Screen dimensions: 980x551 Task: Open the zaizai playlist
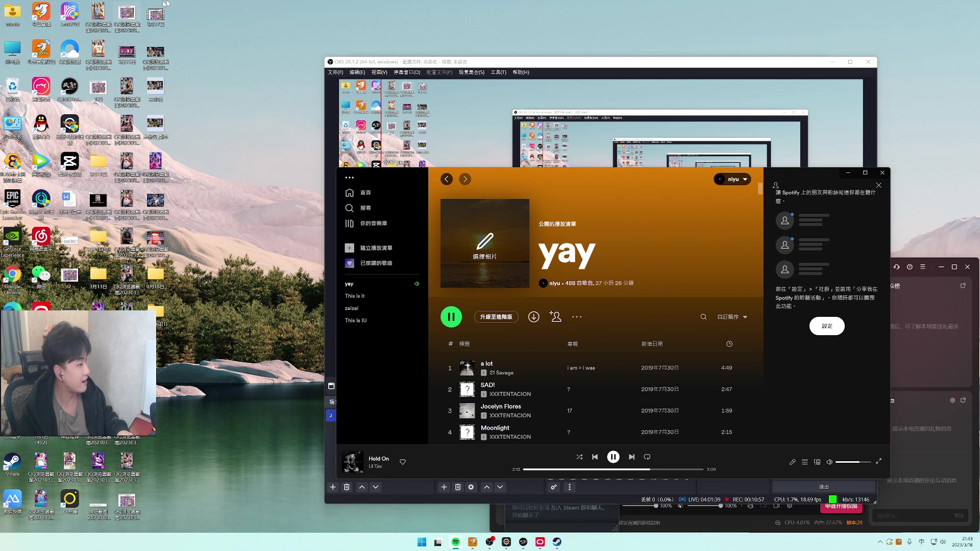(x=352, y=308)
